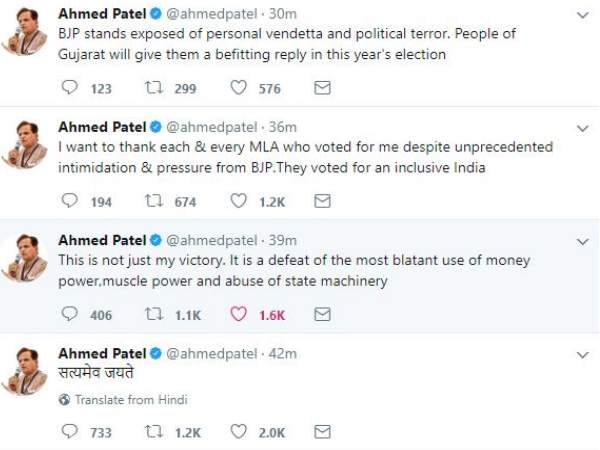Direct message the Hindi tweet posted 42m ago
Viewport: 600px width, 450px height.
click(322, 432)
